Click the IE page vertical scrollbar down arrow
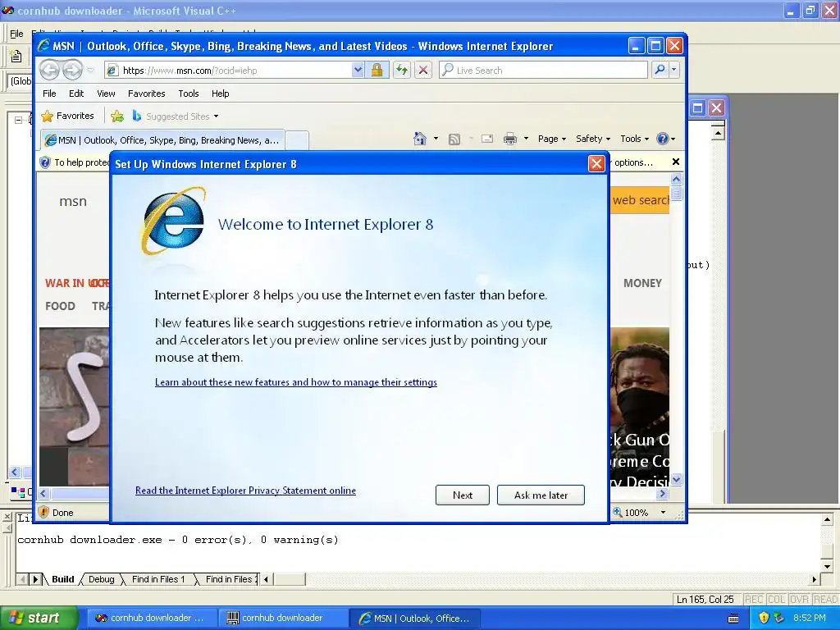This screenshot has width=840, height=630. pyautogui.click(x=676, y=479)
